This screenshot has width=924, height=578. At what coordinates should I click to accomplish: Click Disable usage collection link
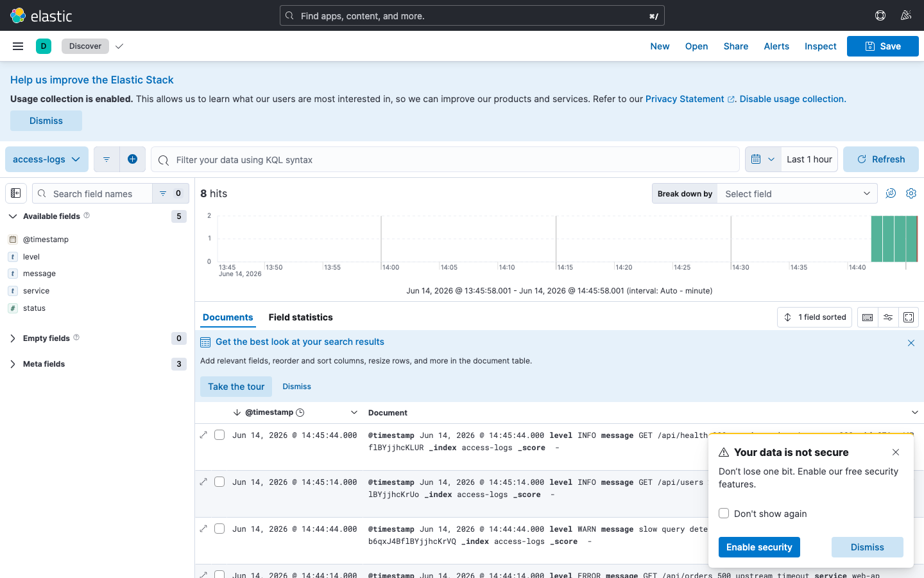click(x=792, y=99)
